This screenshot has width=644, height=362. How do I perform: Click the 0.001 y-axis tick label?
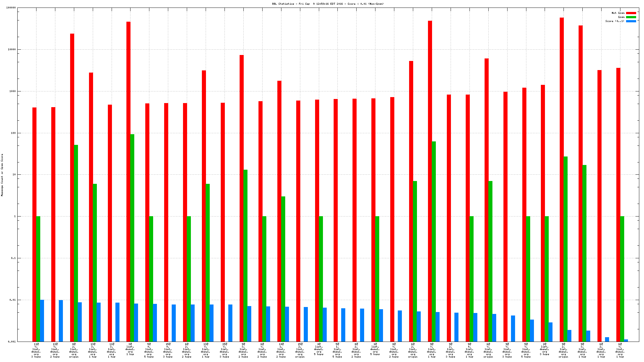pyautogui.click(x=11, y=342)
